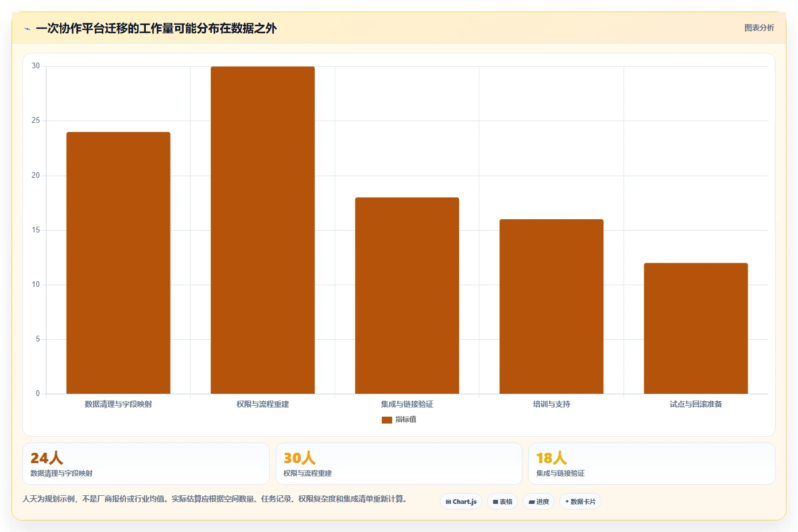
Task: Click the 数据卡片 tag
Action: point(580,502)
